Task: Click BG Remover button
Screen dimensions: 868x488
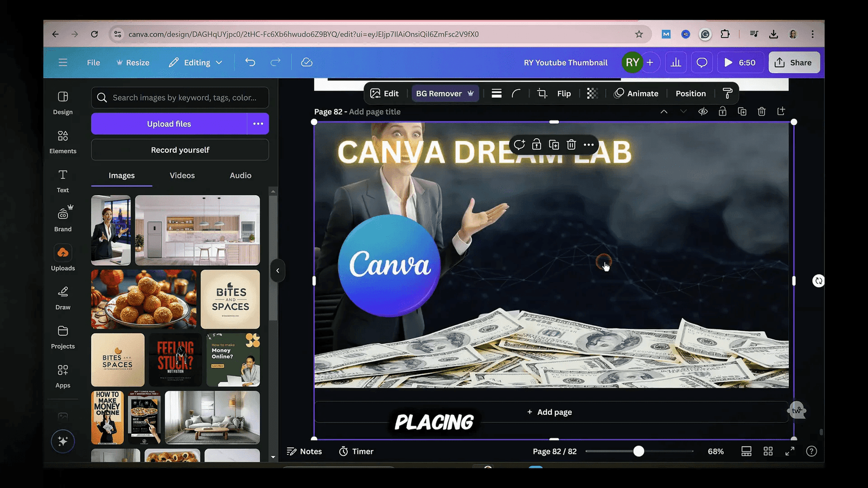Action: click(445, 93)
